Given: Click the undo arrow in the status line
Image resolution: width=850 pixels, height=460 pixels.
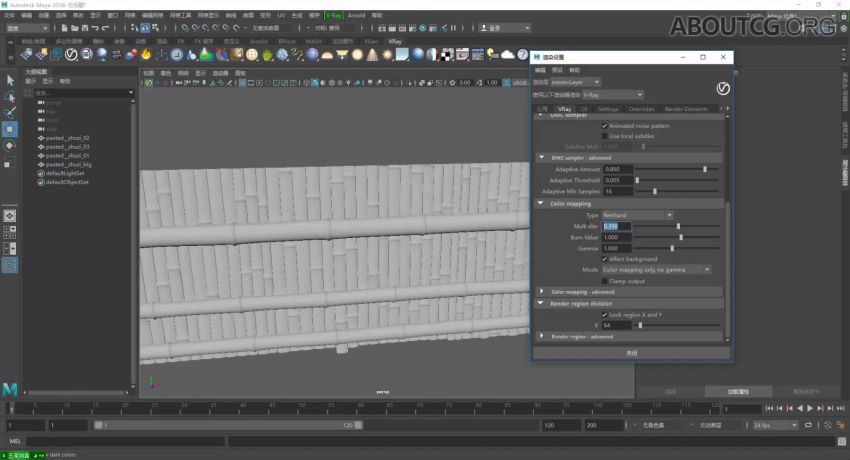Looking at the screenshot, I should tap(93, 28).
